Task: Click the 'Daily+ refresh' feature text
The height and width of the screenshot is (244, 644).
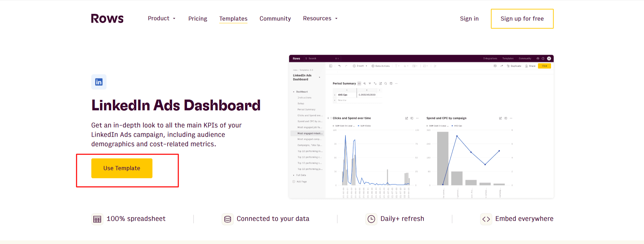Action: coord(402,219)
